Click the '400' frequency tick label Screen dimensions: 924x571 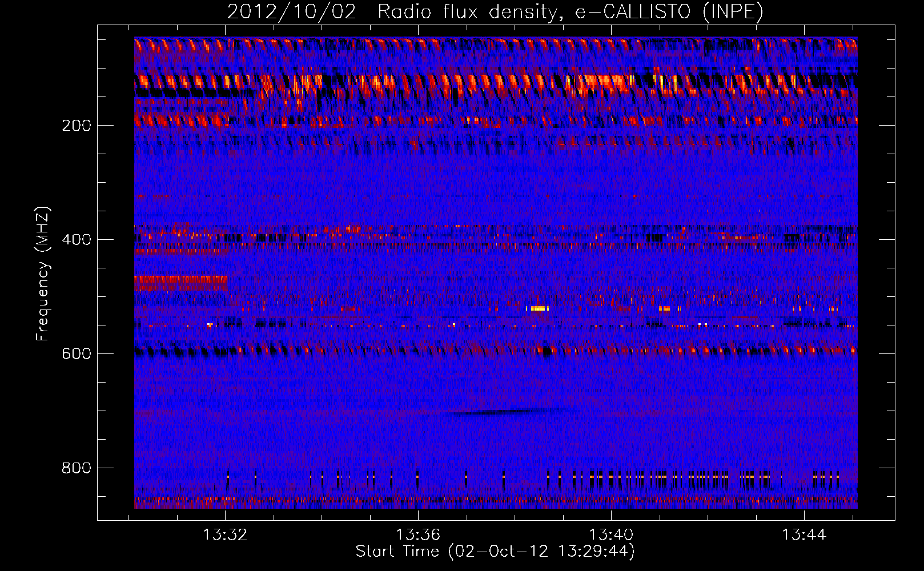coord(77,239)
